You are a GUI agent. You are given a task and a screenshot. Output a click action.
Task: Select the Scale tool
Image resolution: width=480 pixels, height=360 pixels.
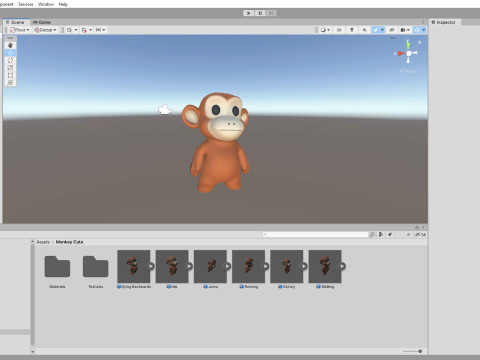(x=10, y=68)
